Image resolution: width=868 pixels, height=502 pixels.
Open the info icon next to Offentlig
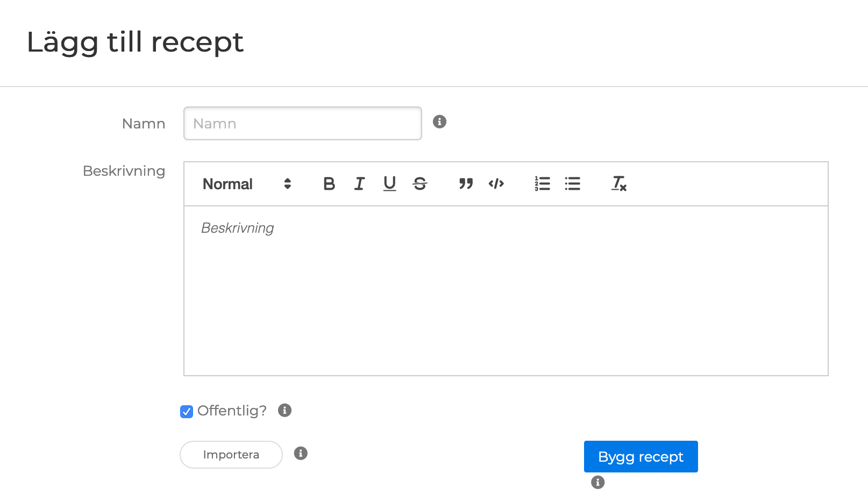tap(284, 411)
